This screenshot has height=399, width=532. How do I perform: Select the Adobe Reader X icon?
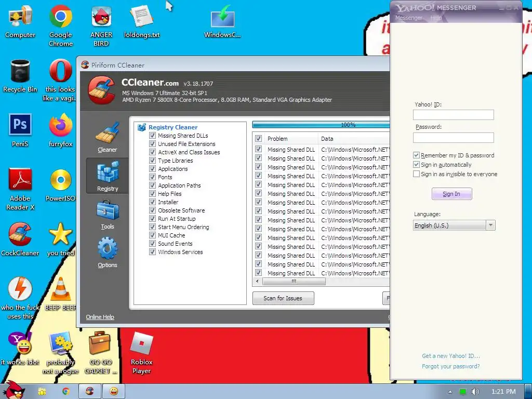coord(20,189)
